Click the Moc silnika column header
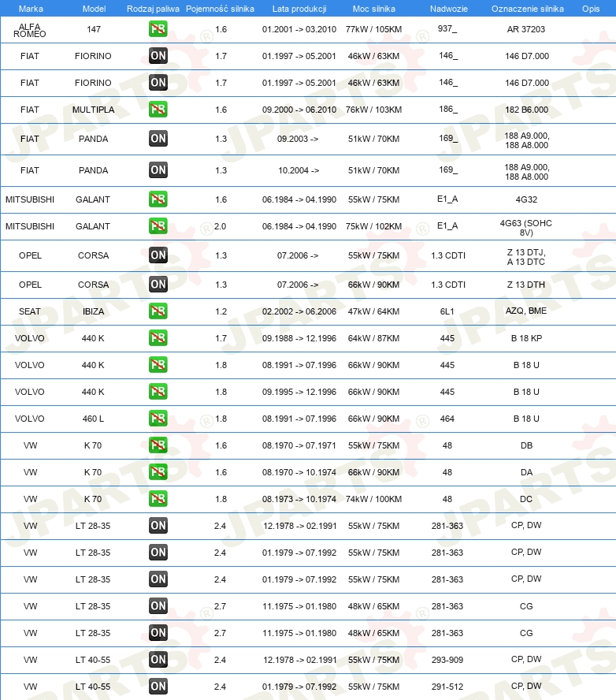This screenshot has width=616, height=700. coord(374,9)
